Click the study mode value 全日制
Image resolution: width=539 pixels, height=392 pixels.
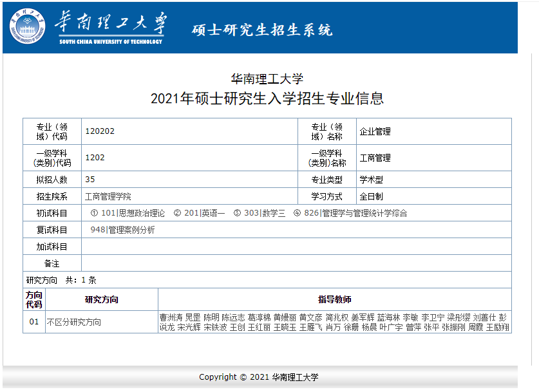pyautogui.click(x=372, y=196)
